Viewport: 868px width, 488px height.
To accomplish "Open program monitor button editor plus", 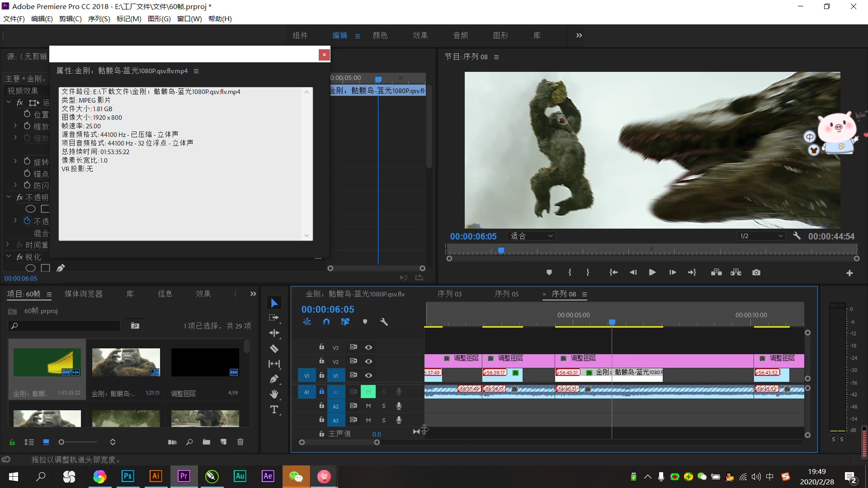I will [x=849, y=273].
